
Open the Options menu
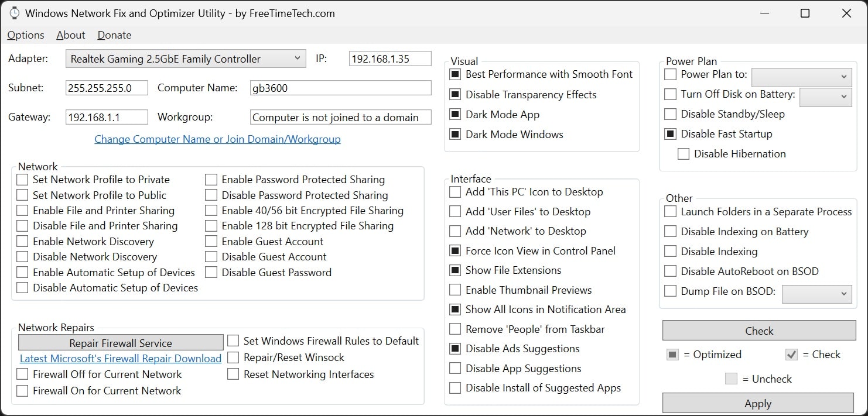click(25, 35)
